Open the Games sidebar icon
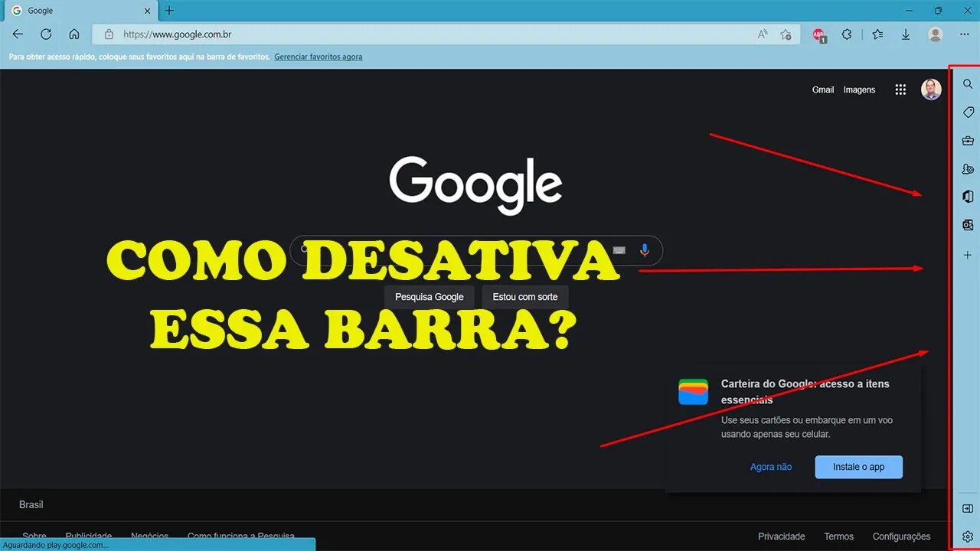The width and height of the screenshot is (980, 551). click(x=968, y=169)
